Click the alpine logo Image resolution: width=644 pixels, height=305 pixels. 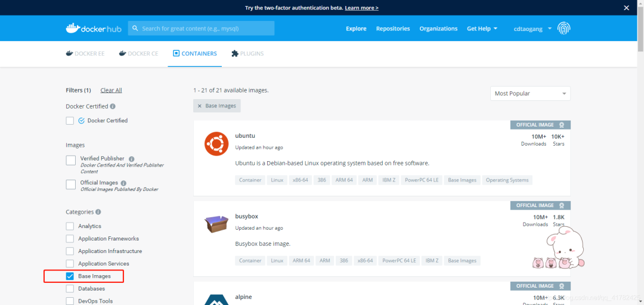pyautogui.click(x=216, y=300)
